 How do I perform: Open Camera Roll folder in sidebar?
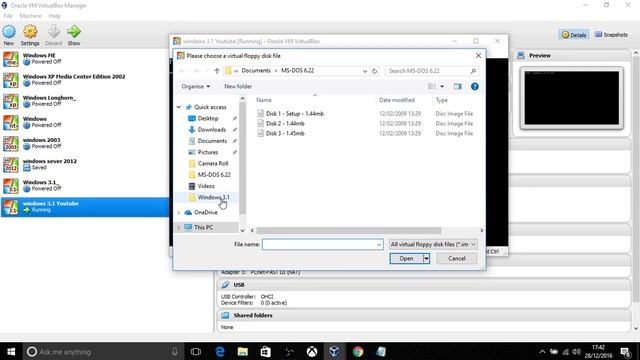click(213, 163)
